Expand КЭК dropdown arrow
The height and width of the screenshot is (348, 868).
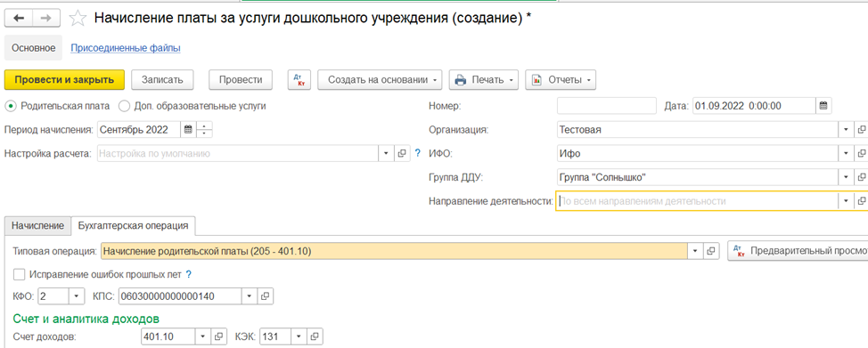pyautogui.click(x=299, y=336)
